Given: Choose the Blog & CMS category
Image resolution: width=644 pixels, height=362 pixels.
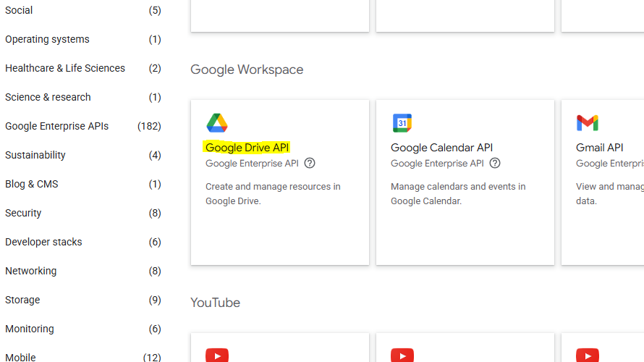Looking at the screenshot, I should point(32,184).
